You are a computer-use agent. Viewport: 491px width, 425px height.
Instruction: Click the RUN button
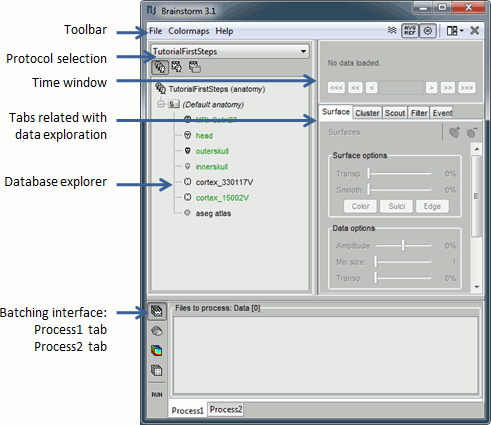pyautogui.click(x=157, y=395)
